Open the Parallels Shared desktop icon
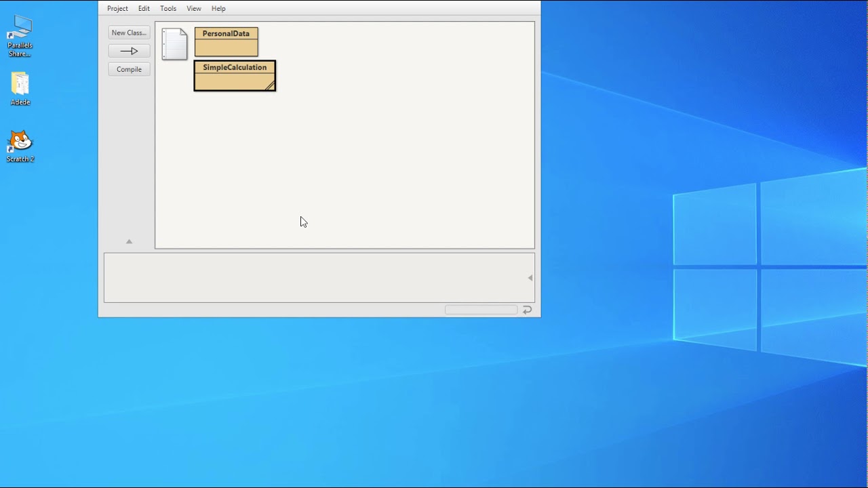Image resolution: width=868 pixels, height=488 pixels. point(20,36)
